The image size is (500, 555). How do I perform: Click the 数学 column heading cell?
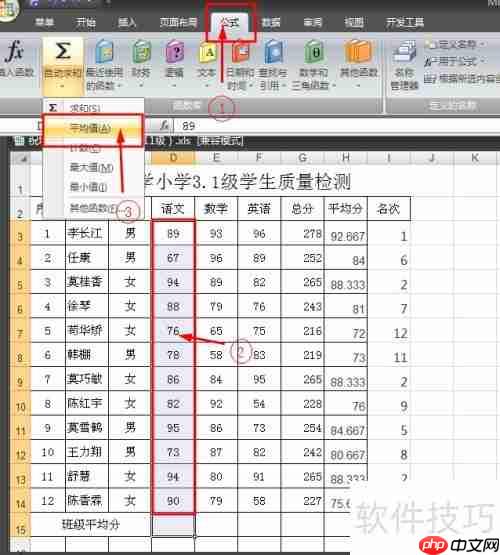pyautogui.click(x=216, y=209)
